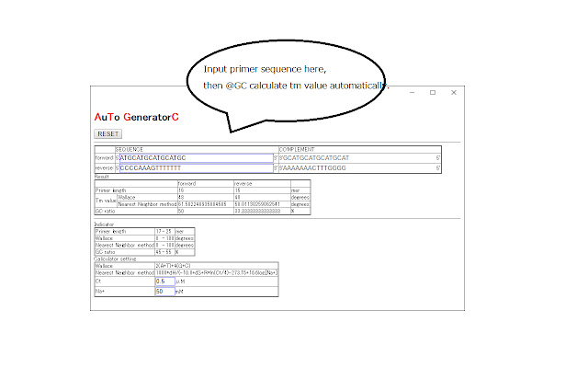Select the reverse Wallace Tm value 40
Image resolution: width=588 pixels, height=368 pixels.
click(238, 196)
